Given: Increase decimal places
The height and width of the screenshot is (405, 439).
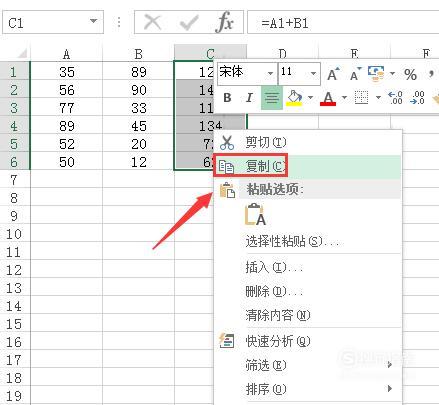Looking at the screenshot, I should point(395,98).
